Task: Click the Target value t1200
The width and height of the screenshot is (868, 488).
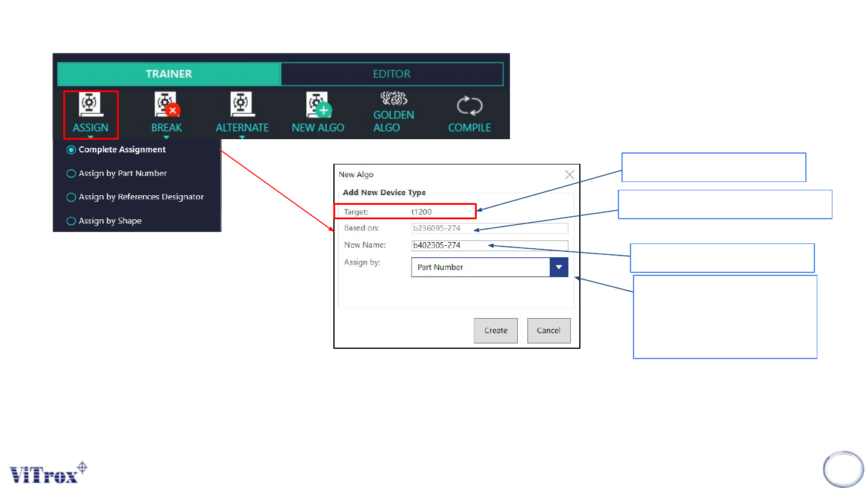Action: pyautogui.click(x=421, y=211)
